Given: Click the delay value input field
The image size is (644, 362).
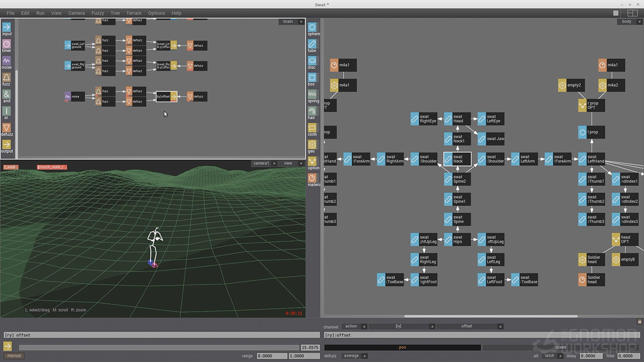Looking at the screenshot, I should pyautogui.click(x=590, y=356).
